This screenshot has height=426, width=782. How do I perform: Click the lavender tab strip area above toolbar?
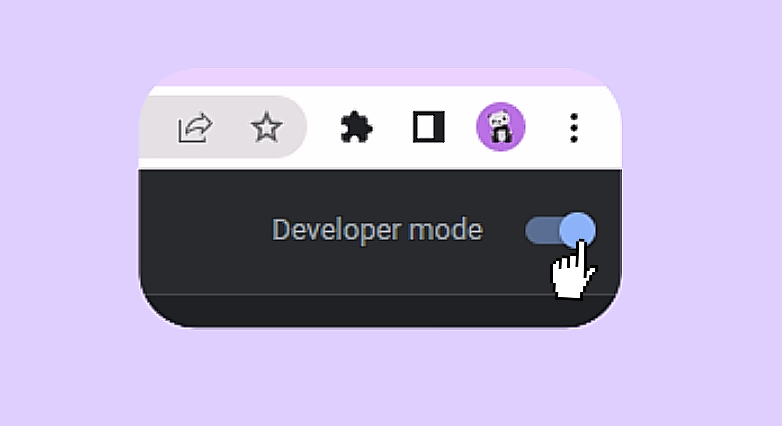click(x=380, y=77)
